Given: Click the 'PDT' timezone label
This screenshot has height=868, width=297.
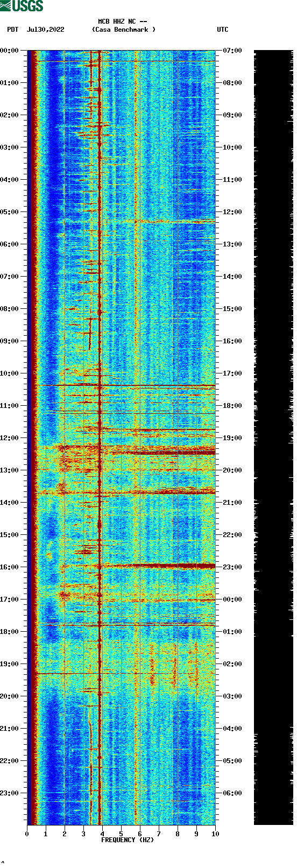Looking at the screenshot, I should [13, 30].
